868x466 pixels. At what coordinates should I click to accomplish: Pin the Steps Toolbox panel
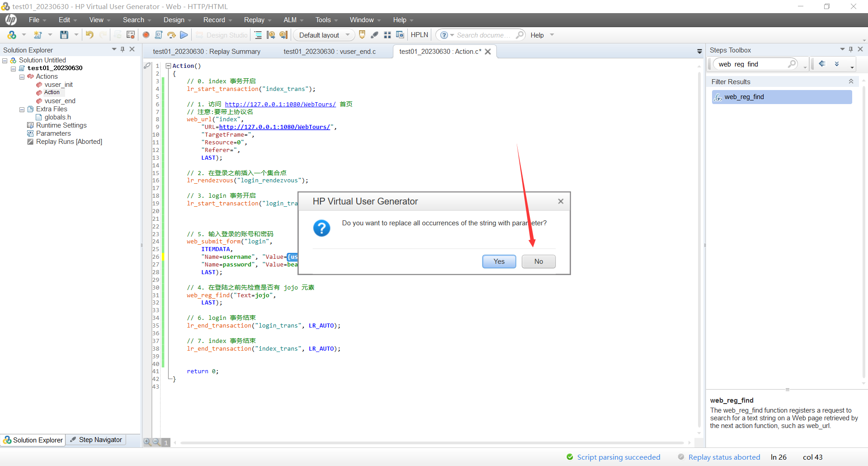tap(851, 49)
